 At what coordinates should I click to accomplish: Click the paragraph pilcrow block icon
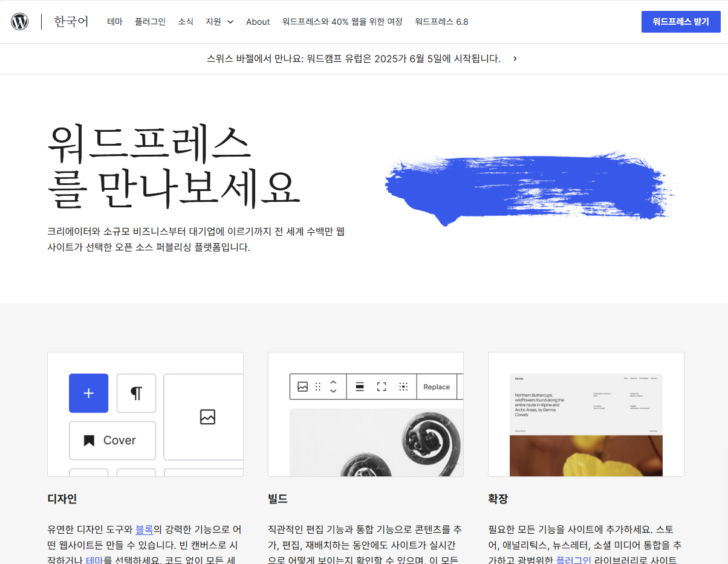pos(136,393)
